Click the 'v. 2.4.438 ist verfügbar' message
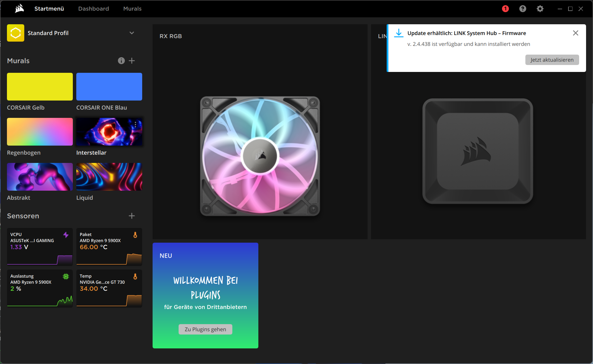 pos(469,44)
